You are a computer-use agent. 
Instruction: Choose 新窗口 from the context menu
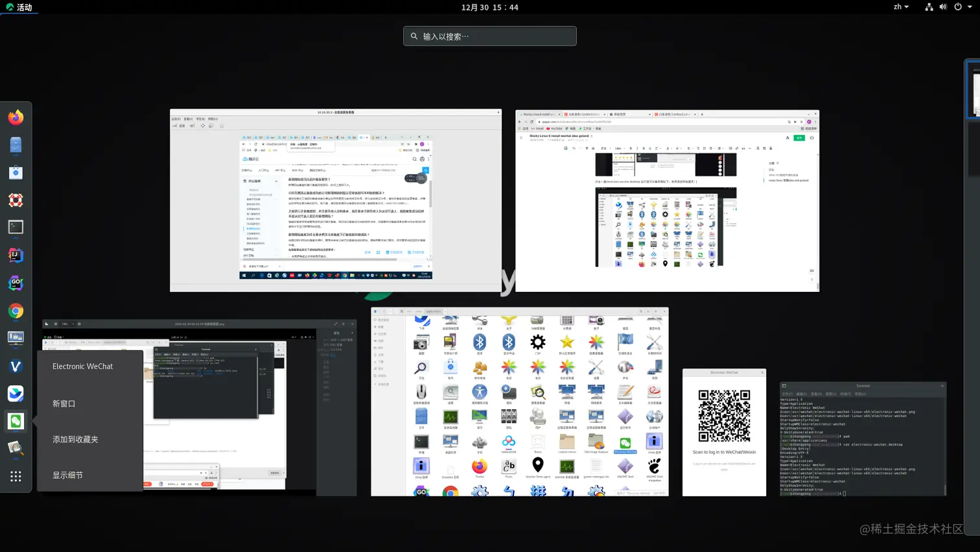(64, 403)
